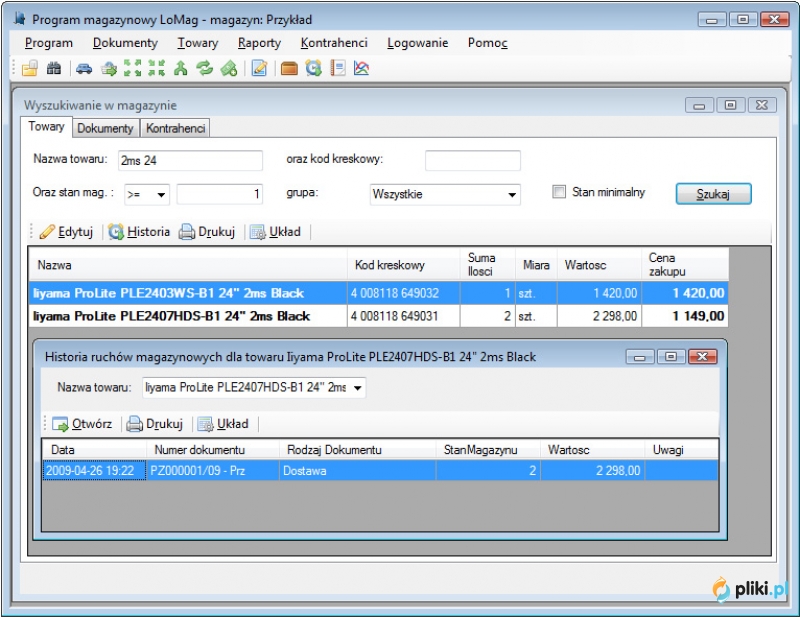Image resolution: width=800 pixels, height=617 pixels.
Task: Click in the kod kreskowy input field
Action: (x=473, y=160)
